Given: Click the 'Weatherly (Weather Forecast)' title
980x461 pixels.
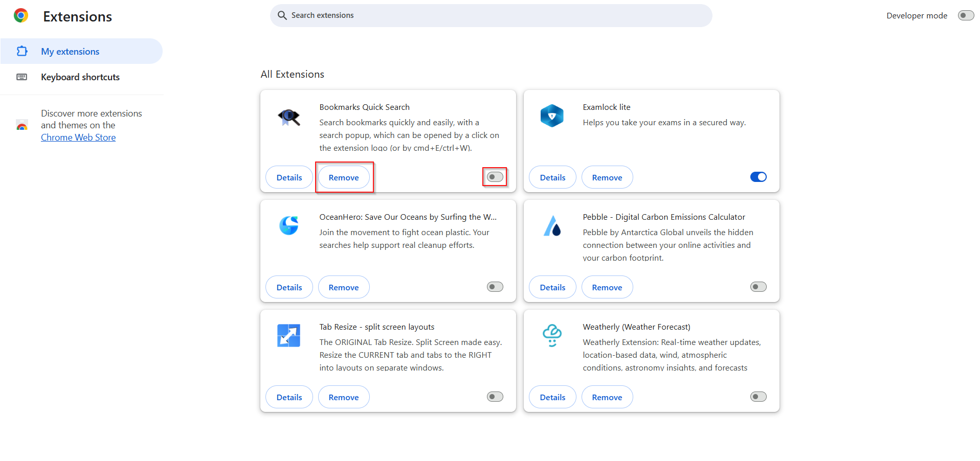Looking at the screenshot, I should pyautogui.click(x=636, y=327).
